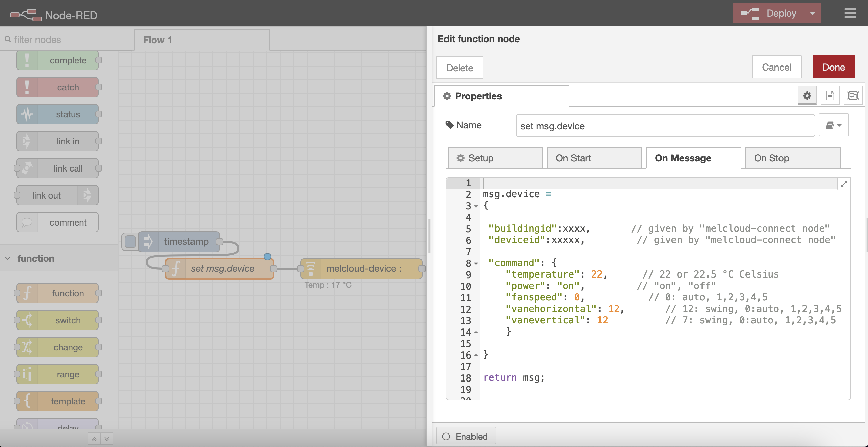The image size is (868, 447).
Task: Fold the command block at line 8
Action: (476, 263)
